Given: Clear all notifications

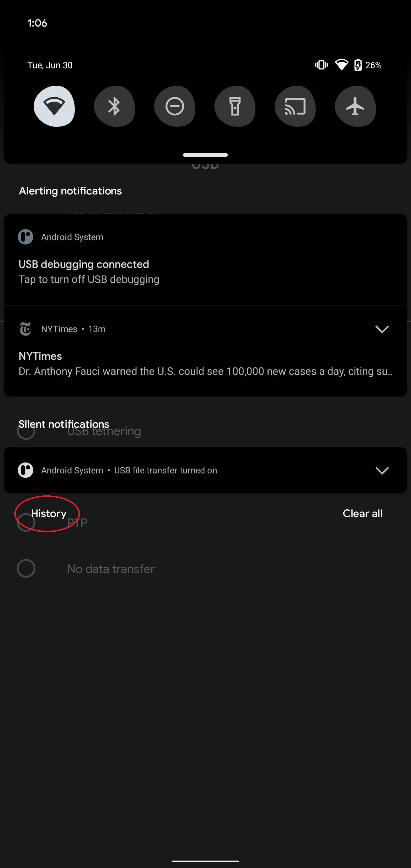Looking at the screenshot, I should 362,514.
